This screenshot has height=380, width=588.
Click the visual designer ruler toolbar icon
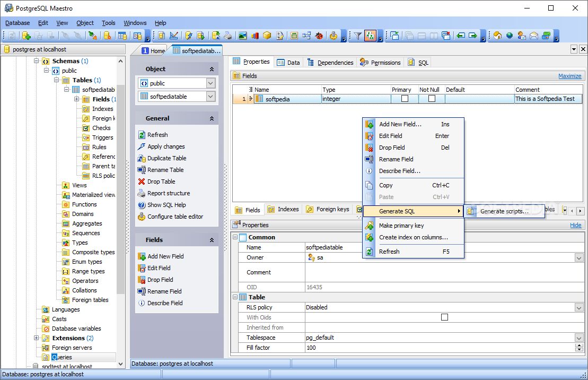[x=174, y=36]
